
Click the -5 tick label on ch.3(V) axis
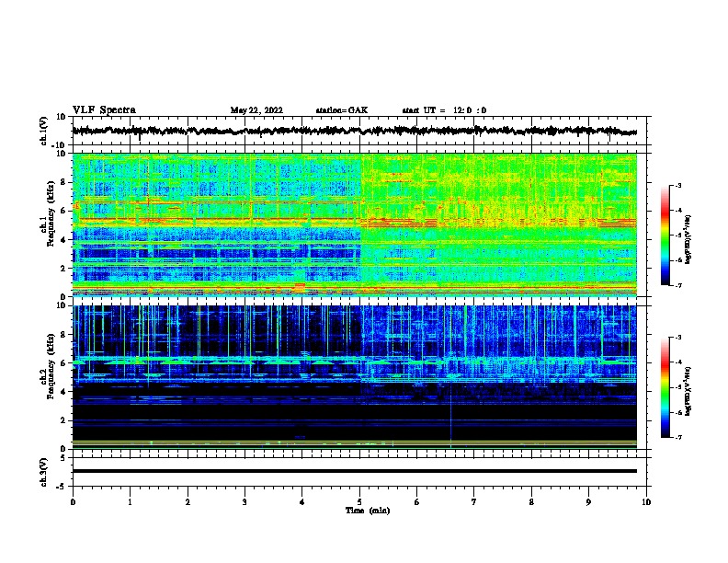pyautogui.click(x=62, y=487)
